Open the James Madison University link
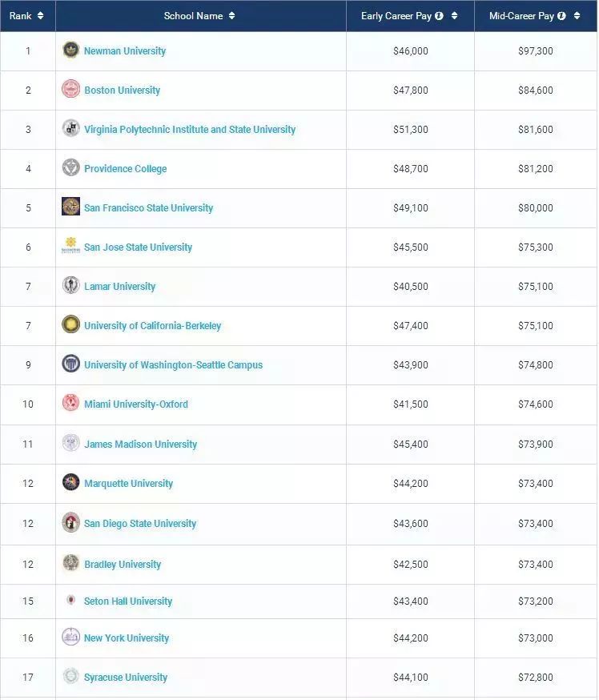Screen dimensions: 599x700 tap(140, 444)
